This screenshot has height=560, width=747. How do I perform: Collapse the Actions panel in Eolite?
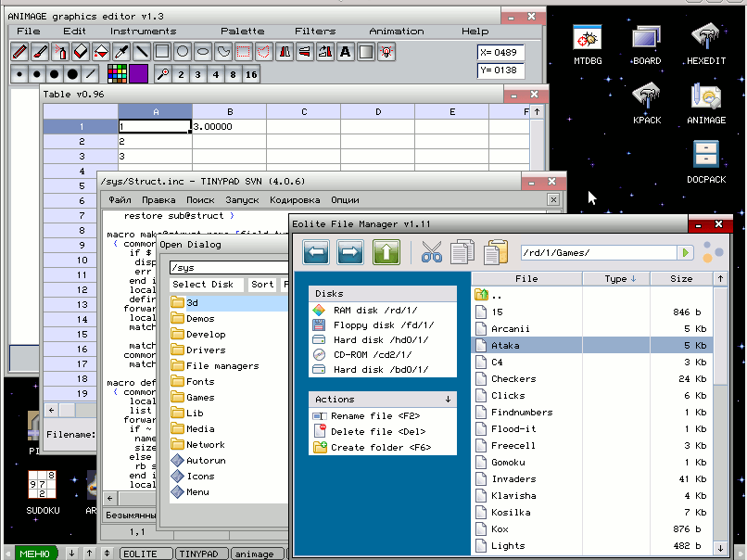pyautogui.click(x=448, y=399)
